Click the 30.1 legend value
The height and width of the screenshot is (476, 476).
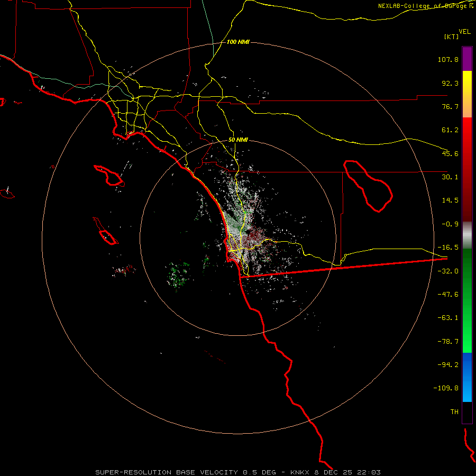(450, 177)
